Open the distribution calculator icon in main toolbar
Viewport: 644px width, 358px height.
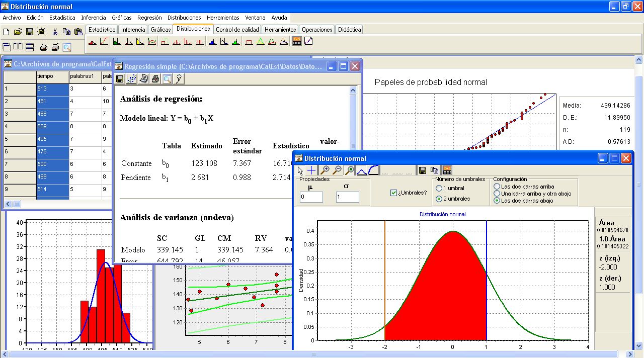(x=297, y=42)
